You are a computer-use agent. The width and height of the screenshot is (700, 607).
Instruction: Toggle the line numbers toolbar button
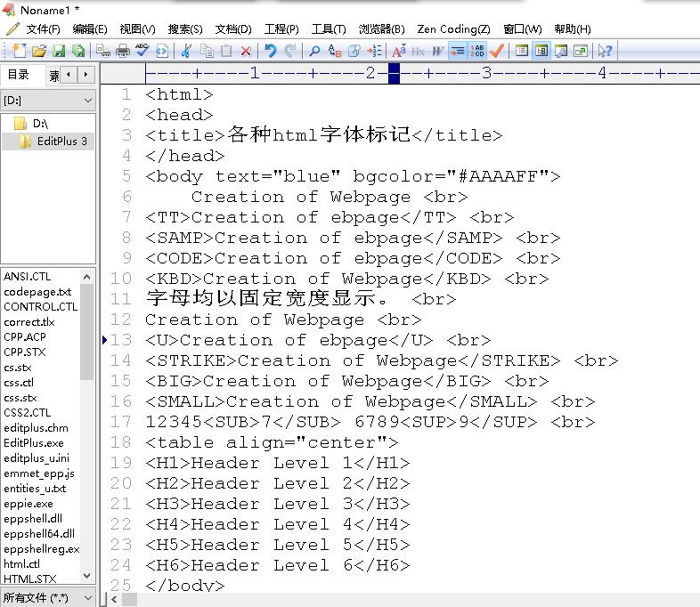tap(476, 51)
